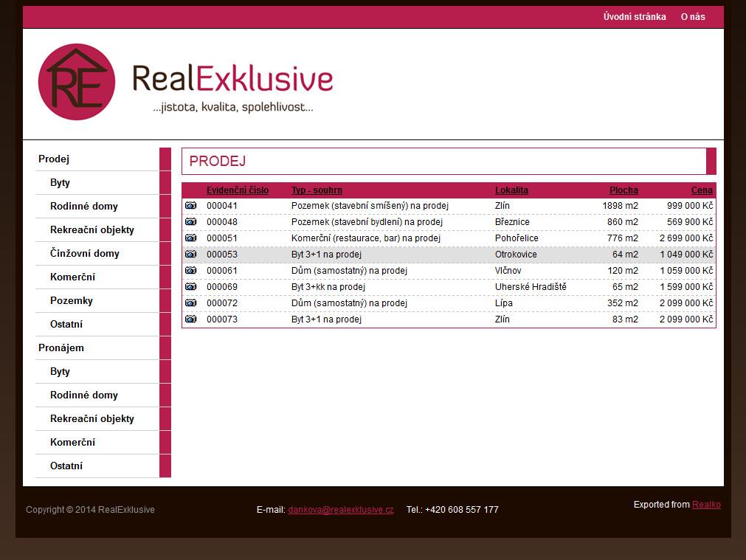Select evidence number 000048
746x560 pixels.
[221, 222]
